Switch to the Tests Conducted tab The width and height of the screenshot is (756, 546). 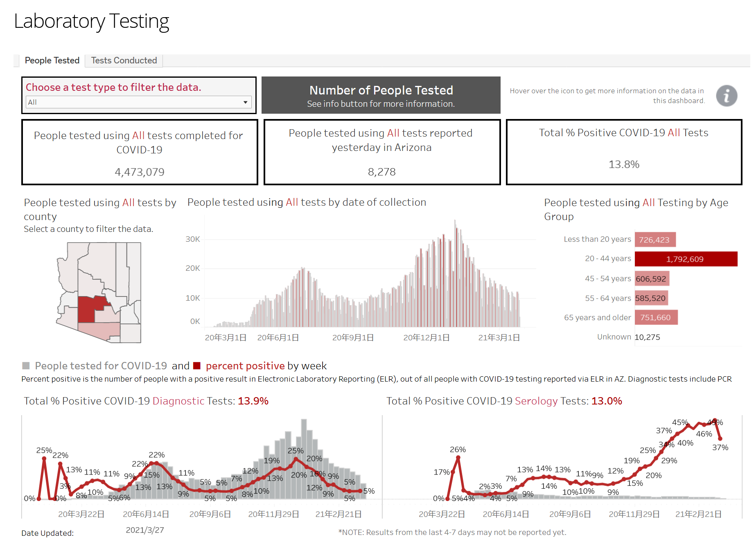(124, 61)
